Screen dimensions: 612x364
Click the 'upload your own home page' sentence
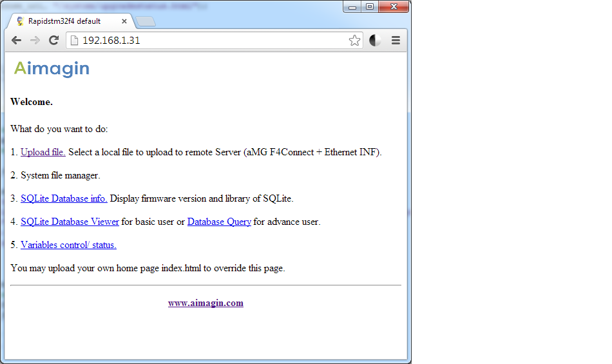point(148,269)
